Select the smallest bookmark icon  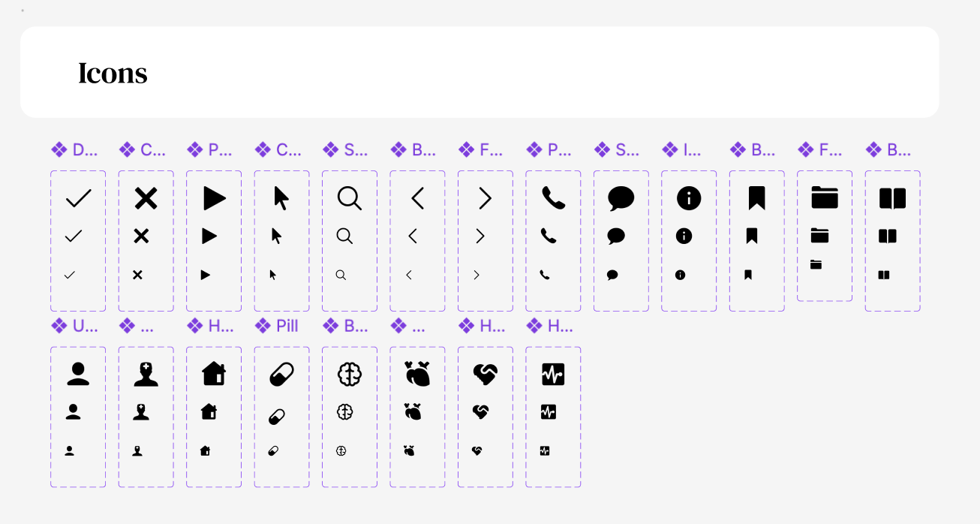748,275
